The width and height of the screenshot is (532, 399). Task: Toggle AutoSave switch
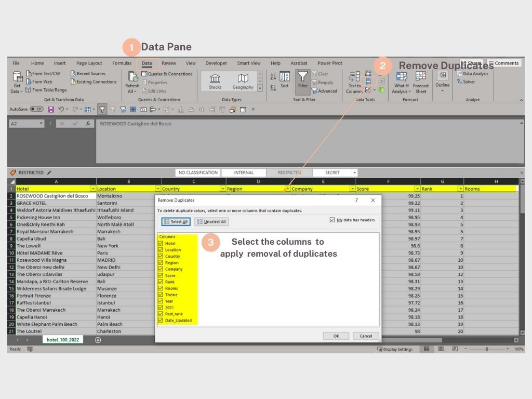click(x=36, y=109)
